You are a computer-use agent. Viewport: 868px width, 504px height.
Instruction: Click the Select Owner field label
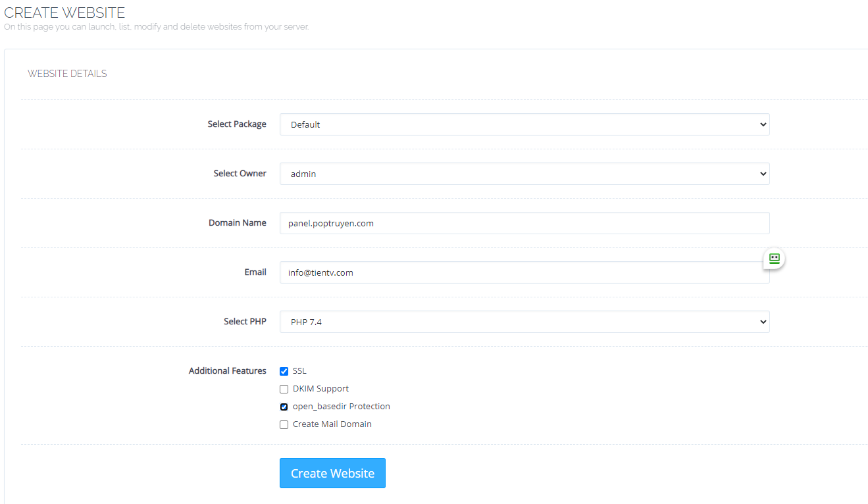coord(240,173)
